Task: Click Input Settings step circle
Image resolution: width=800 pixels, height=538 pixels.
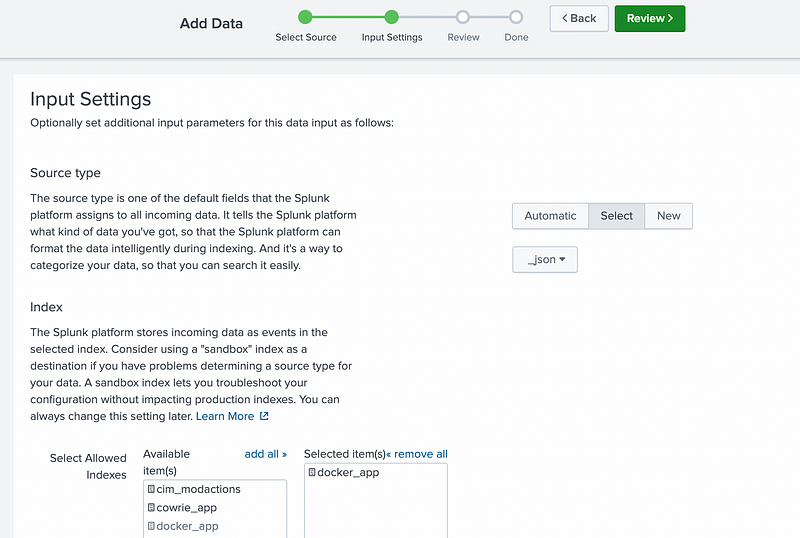Action: click(x=392, y=17)
